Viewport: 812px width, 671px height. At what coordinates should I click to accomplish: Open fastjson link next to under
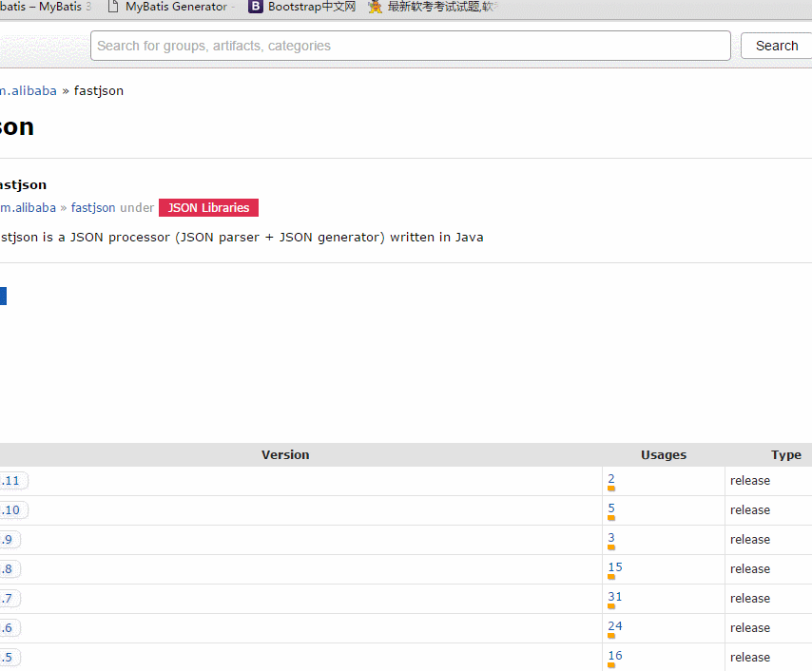click(93, 207)
